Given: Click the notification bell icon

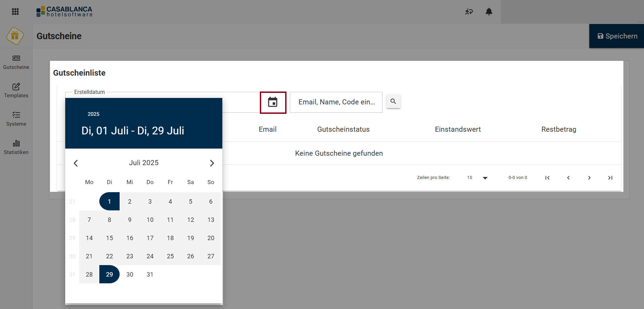Looking at the screenshot, I should click(x=489, y=12).
